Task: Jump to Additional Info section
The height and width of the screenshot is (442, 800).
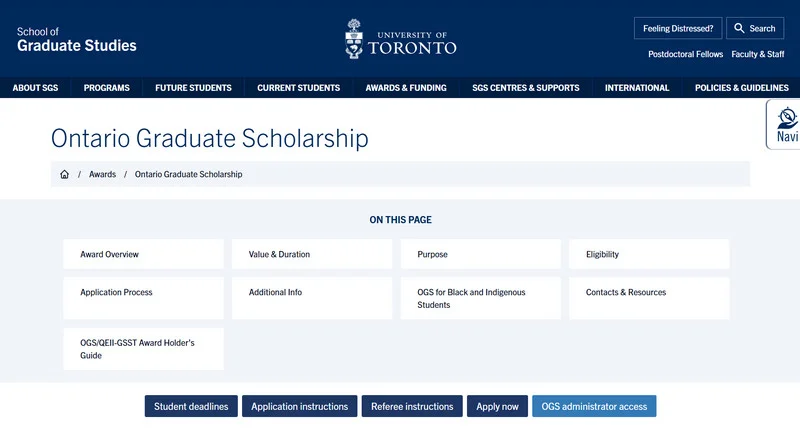Action: pos(312,298)
